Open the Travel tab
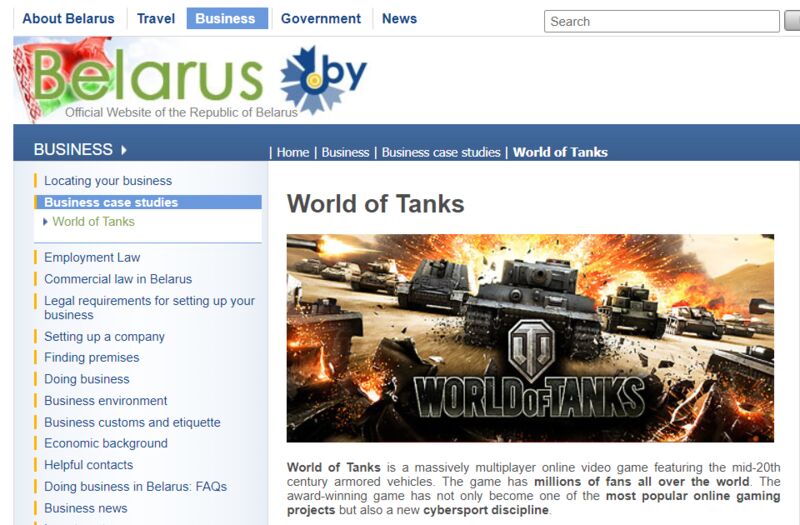800x525 pixels. tap(156, 19)
